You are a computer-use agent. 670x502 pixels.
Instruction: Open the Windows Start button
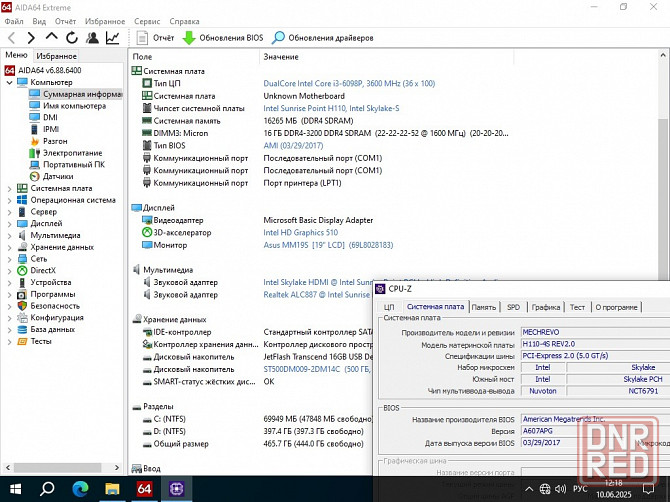(15, 489)
